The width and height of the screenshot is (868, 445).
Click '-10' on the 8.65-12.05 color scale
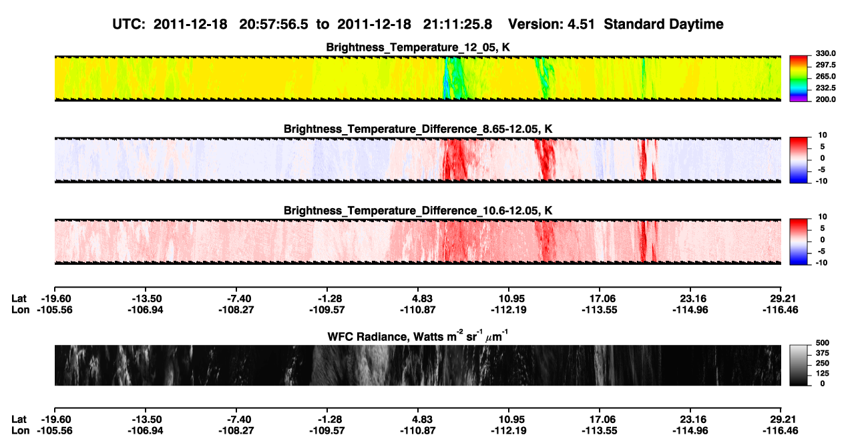pyautogui.click(x=821, y=181)
